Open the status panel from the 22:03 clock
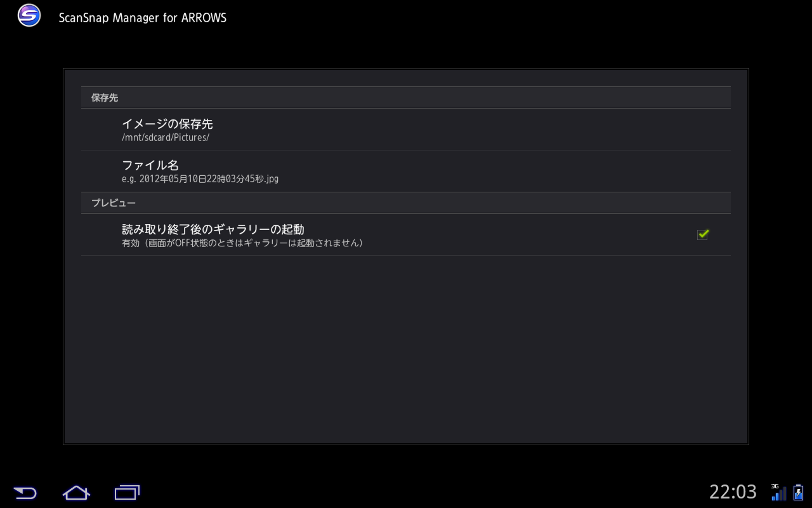The width and height of the screenshot is (812, 508). point(733,492)
